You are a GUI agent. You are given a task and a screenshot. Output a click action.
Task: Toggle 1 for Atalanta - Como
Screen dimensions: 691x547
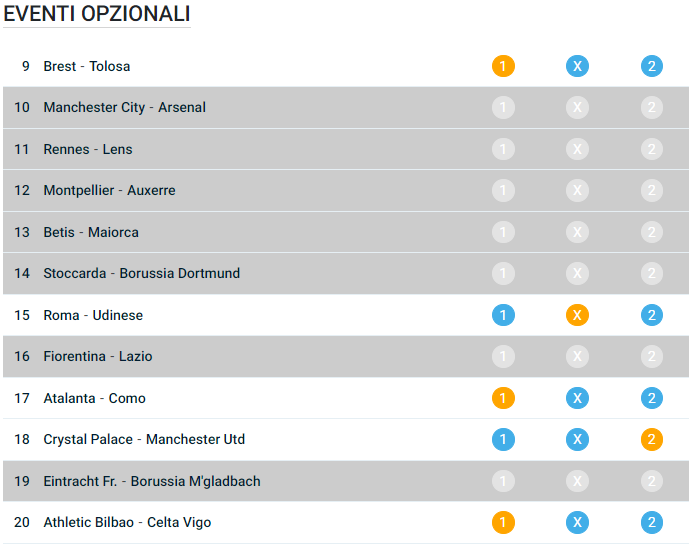[x=503, y=399]
